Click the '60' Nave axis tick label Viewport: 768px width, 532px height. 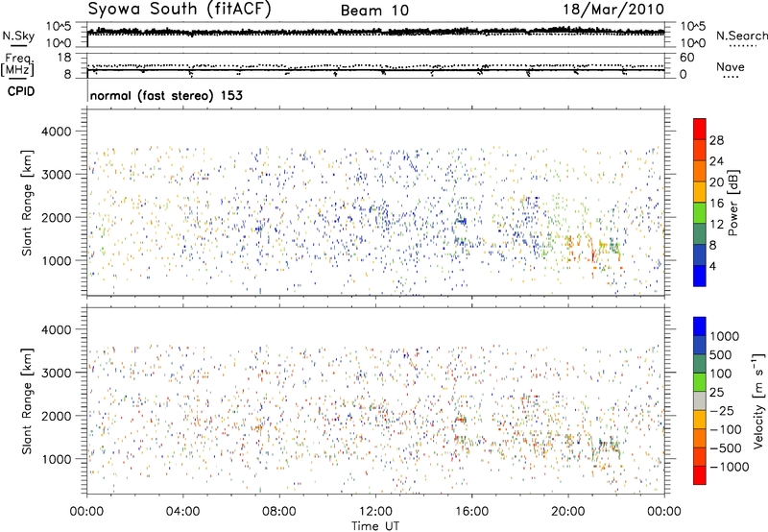coord(686,58)
